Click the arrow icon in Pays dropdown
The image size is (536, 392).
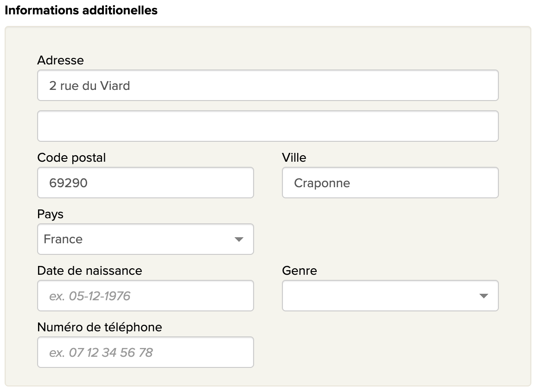pos(239,240)
